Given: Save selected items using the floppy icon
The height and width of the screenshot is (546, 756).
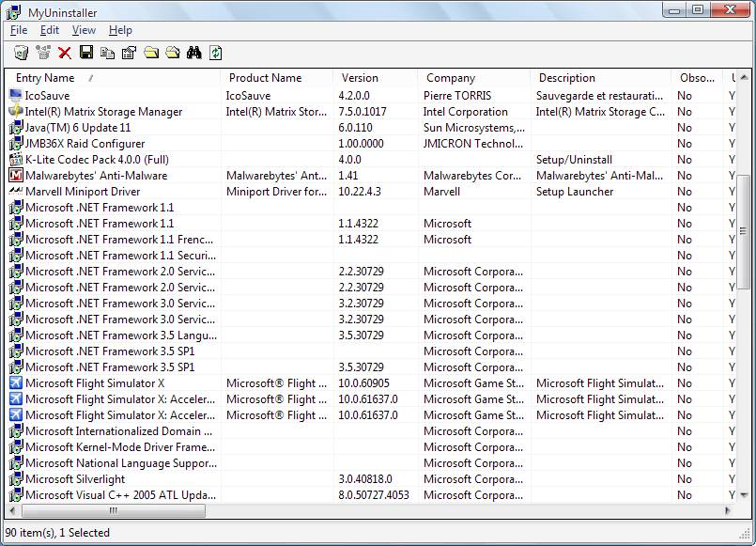Looking at the screenshot, I should point(86,53).
